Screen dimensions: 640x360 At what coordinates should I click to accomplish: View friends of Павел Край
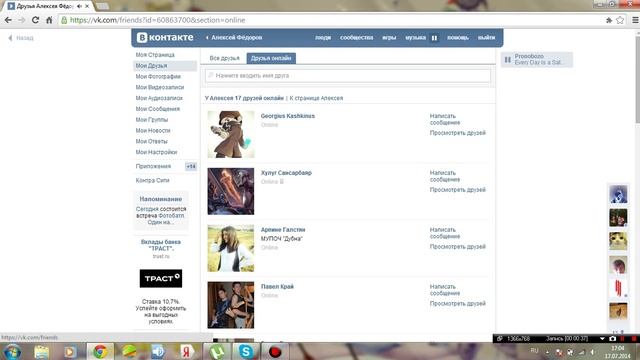458,304
